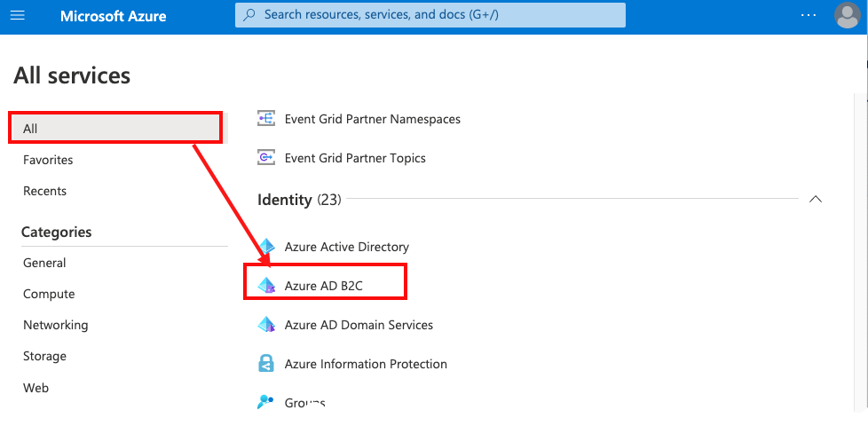Open the user account avatar
This screenshot has width=868, height=434.
(x=848, y=16)
